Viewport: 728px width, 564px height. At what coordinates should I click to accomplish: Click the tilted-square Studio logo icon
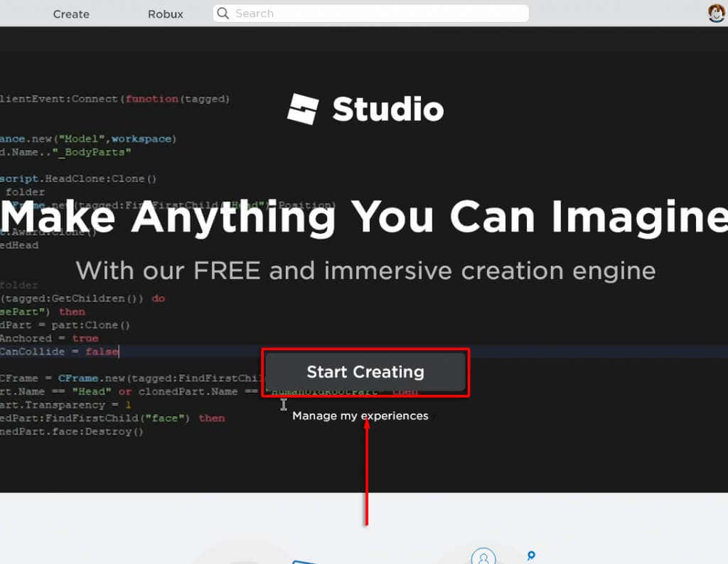click(301, 108)
